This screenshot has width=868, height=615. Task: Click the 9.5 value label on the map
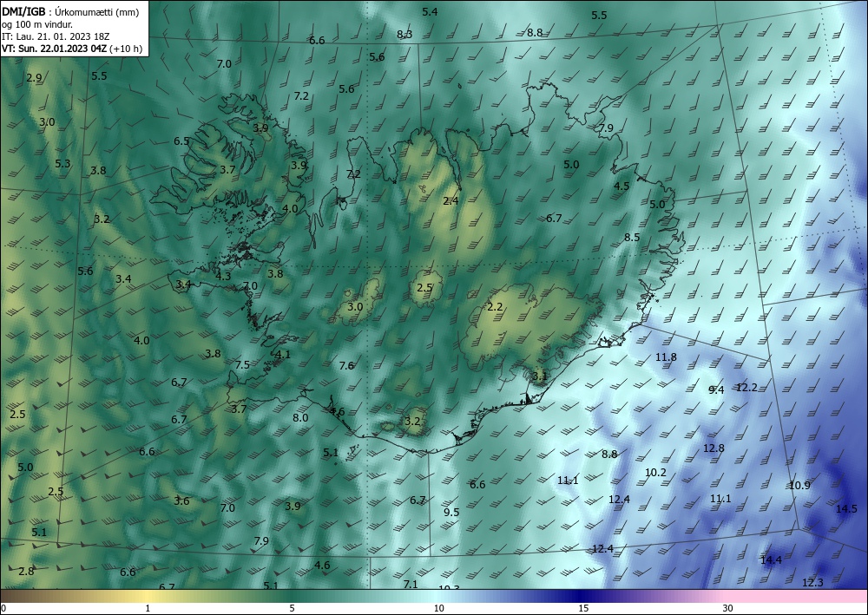tap(451, 512)
